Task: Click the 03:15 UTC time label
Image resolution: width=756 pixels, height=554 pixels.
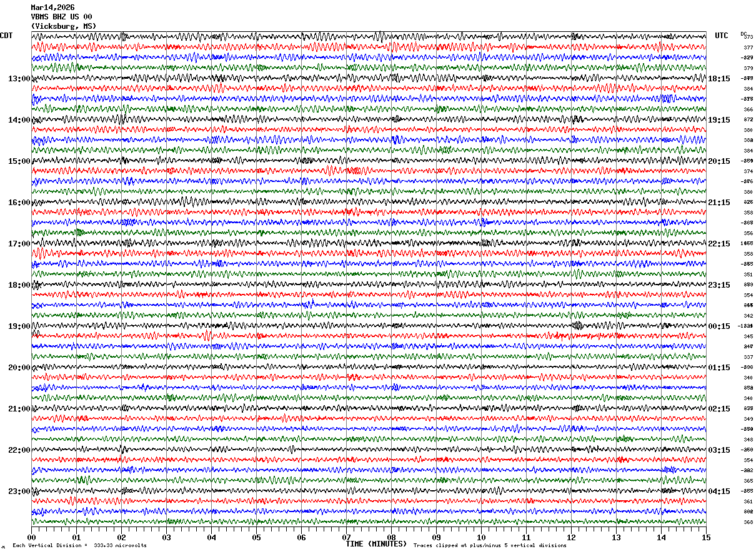Action: pos(719,450)
